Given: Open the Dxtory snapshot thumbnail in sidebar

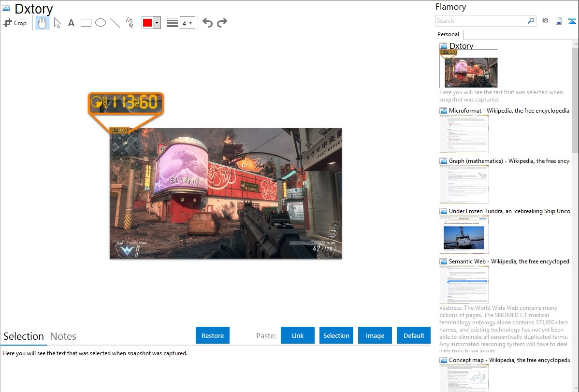Looking at the screenshot, I should [x=469, y=69].
